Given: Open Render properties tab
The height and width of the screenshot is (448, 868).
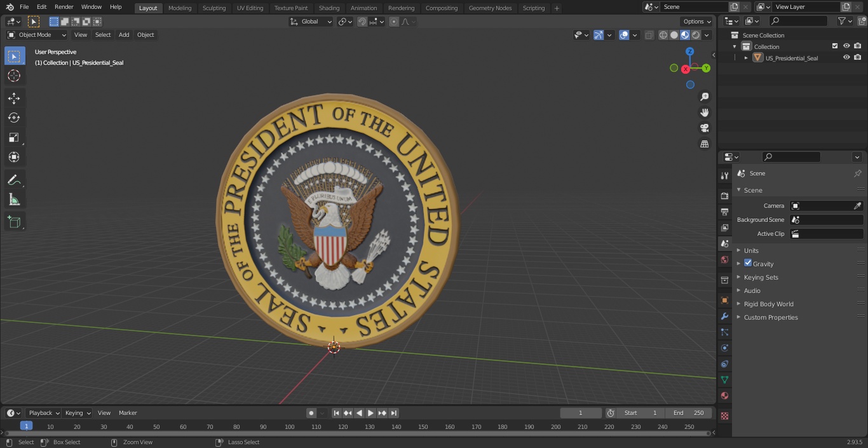Looking at the screenshot, I should pos(724,196).
